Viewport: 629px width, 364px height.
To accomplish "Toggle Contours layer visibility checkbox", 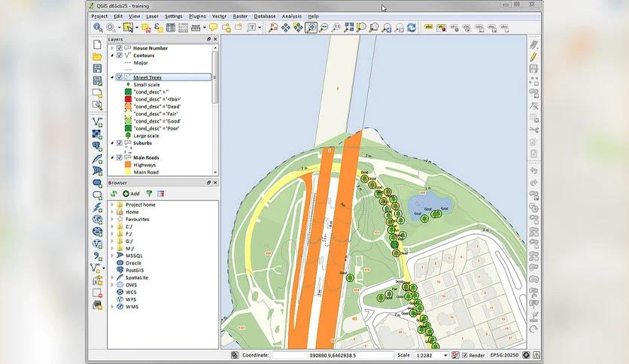I will pyautogui.click(x=119, y=56).
